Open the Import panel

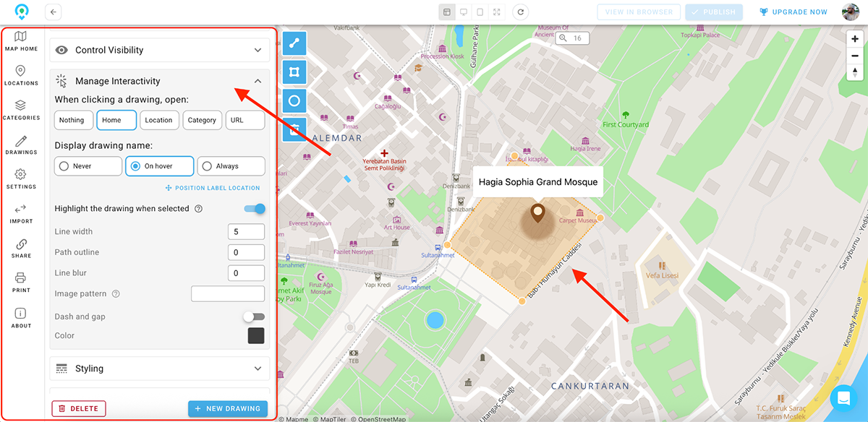(x=21, y=213)
